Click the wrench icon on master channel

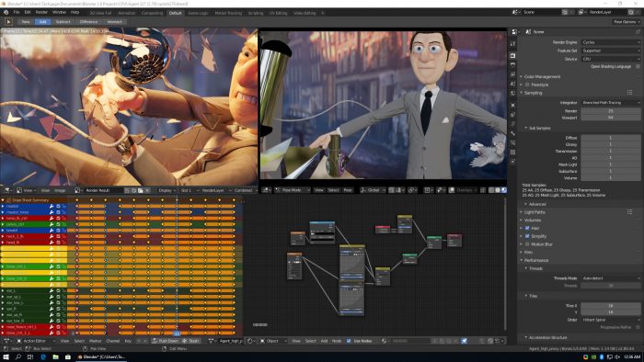pos(52,206)
